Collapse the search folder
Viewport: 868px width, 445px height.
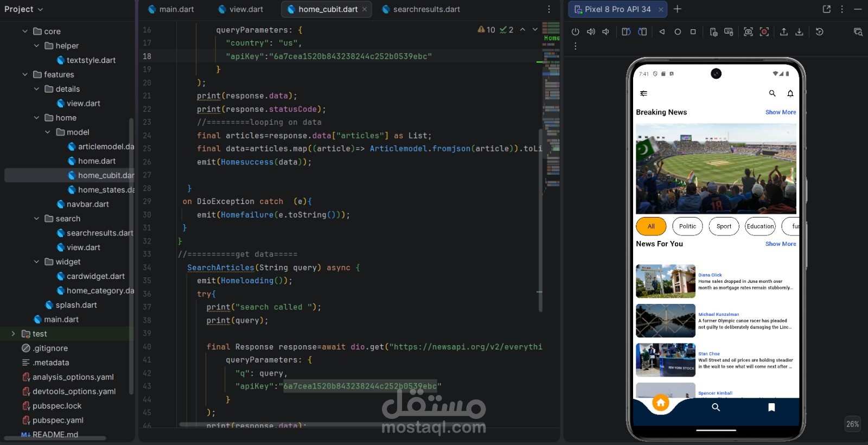(x=36, y=219)
